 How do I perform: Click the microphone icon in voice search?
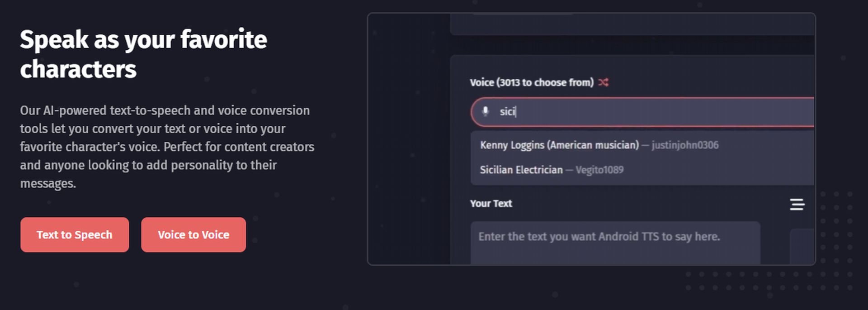(486, 111)
